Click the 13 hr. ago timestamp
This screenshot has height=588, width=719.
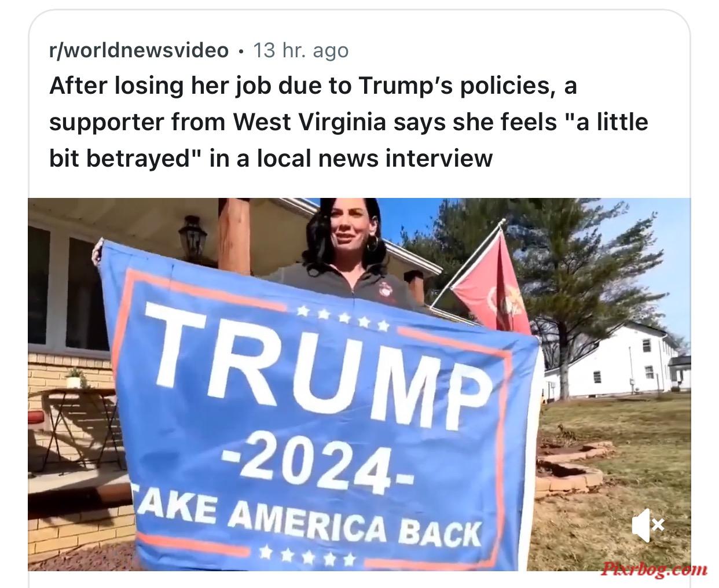coord(300,50)
